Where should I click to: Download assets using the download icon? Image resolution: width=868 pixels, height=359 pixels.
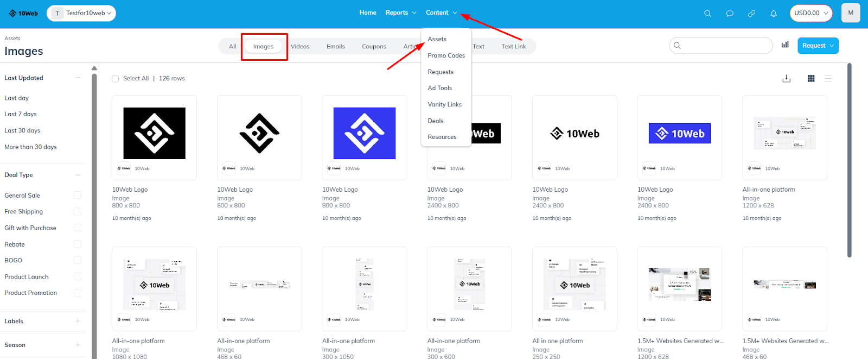[787, 79]
